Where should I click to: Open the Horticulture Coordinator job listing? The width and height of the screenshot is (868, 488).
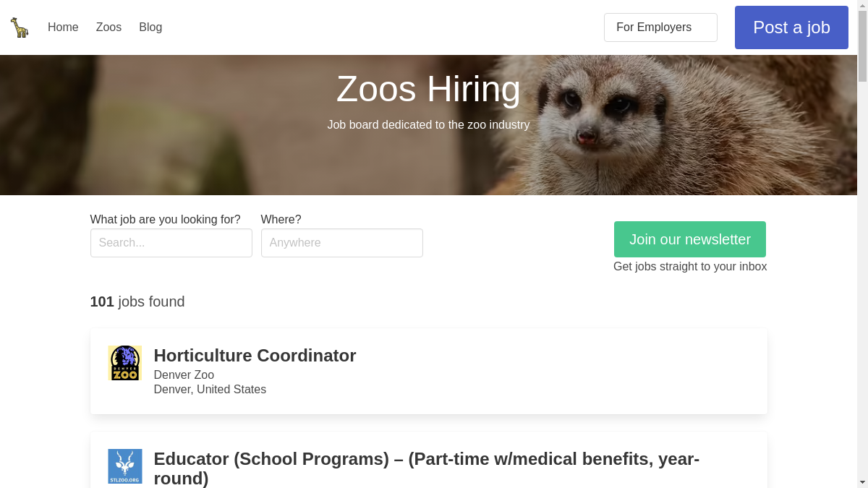(255, 356)
